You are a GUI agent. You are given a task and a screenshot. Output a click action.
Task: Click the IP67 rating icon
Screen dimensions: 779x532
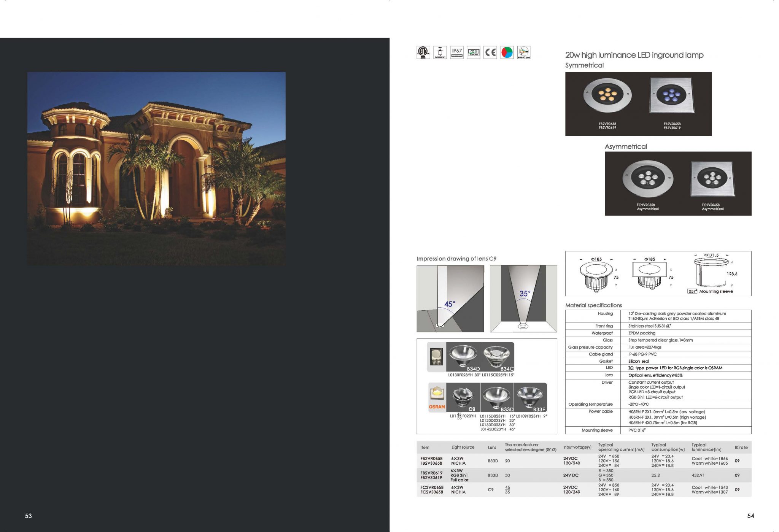[x=457, y=52]
